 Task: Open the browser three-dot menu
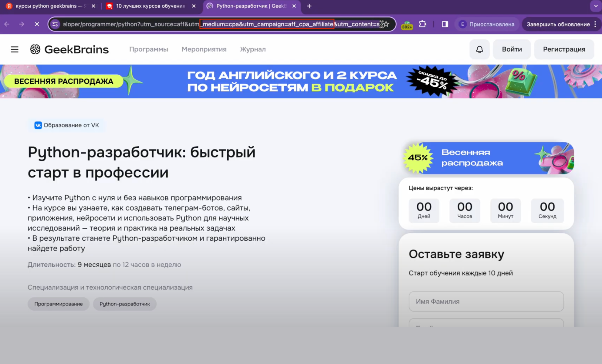(595, 24)
